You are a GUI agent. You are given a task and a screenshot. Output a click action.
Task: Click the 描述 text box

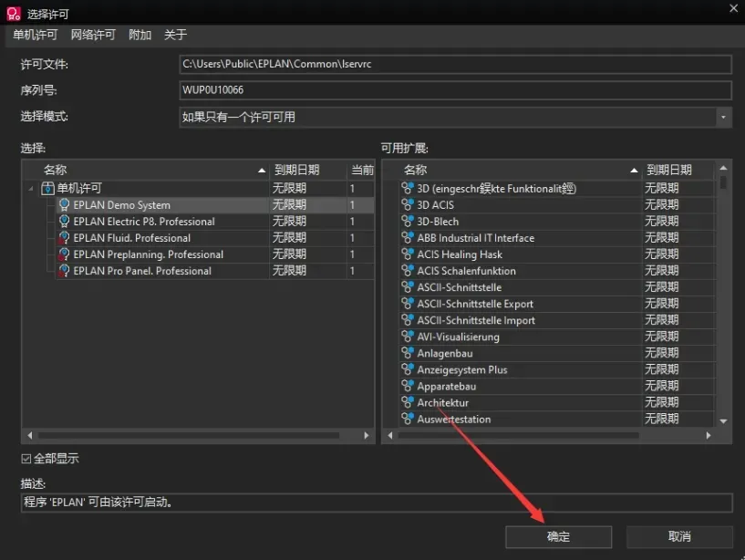[377, 503]
